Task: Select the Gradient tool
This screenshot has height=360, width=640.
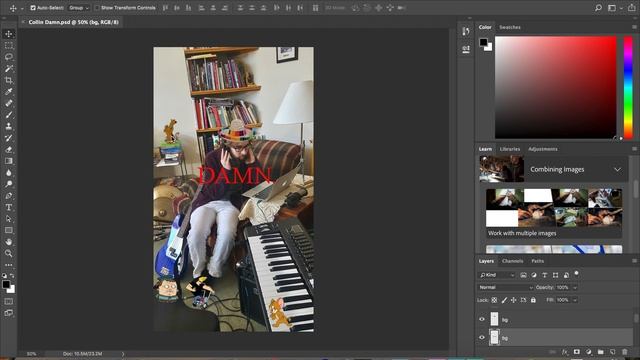Action: [9, 161]
